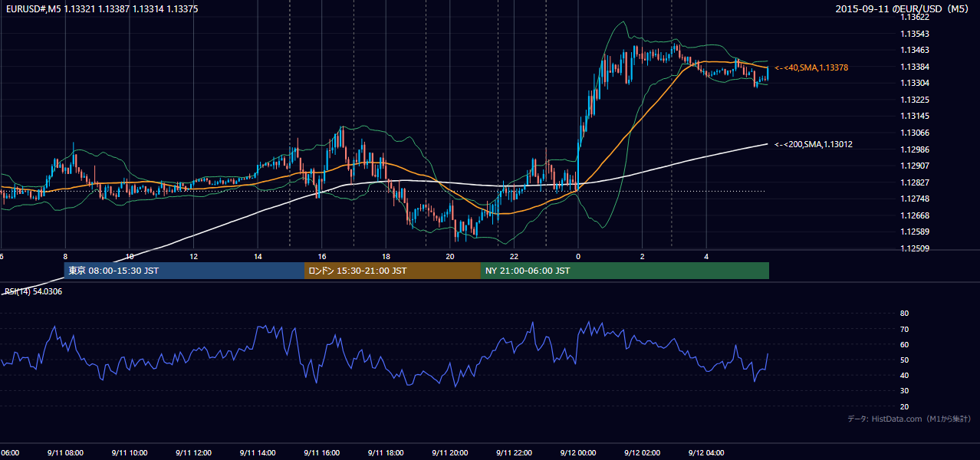980x460 pixels.
Task: Click the 9/11 08:00 time label
Action: [x=65, y=452]
